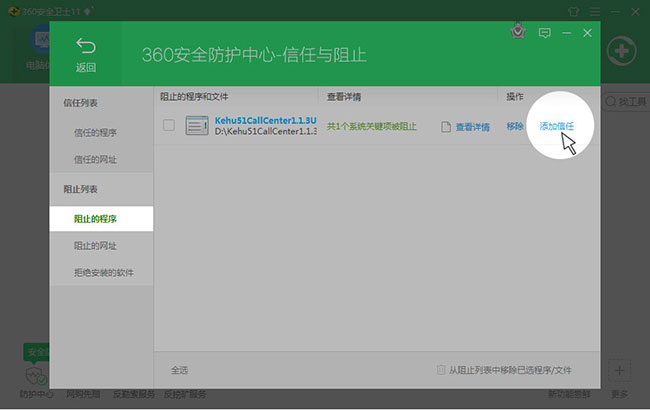Click the trash icon beside 从阻止列表中移除
This screenshot has width=650, height=410.
tap(441, 370)
